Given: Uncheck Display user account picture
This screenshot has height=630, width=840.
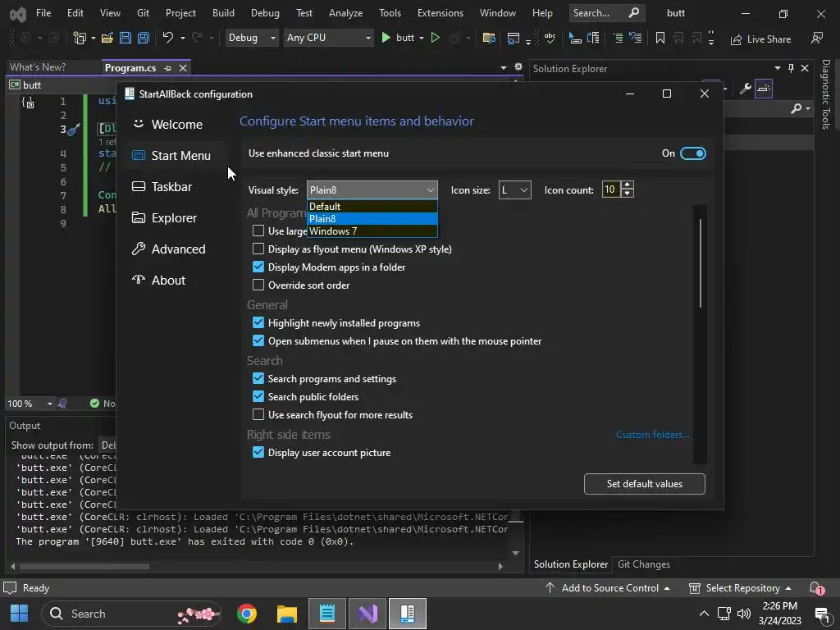Looking at the screenshot, I should point(258,452).
